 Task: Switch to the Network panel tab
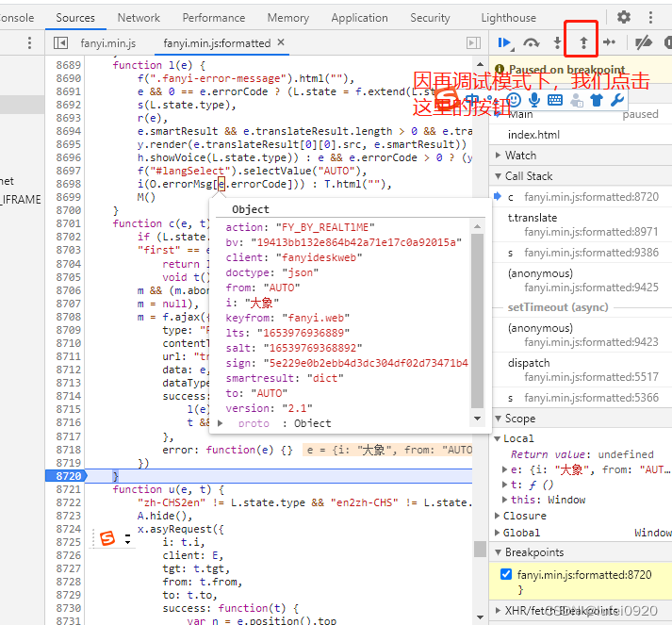[139, 18]
